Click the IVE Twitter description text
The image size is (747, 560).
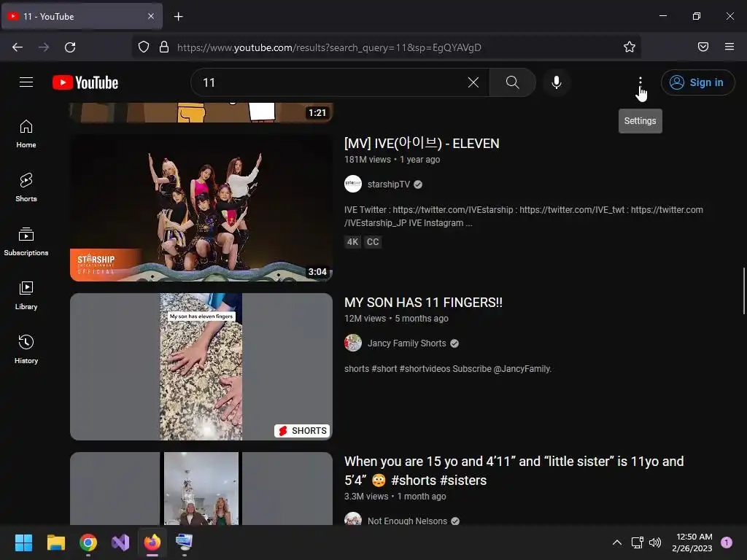tap(524, 216)
